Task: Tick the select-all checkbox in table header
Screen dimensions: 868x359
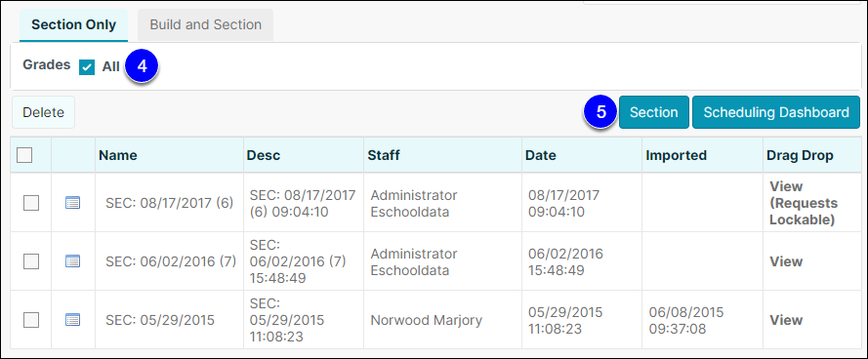Action: (x=24, y=155)
